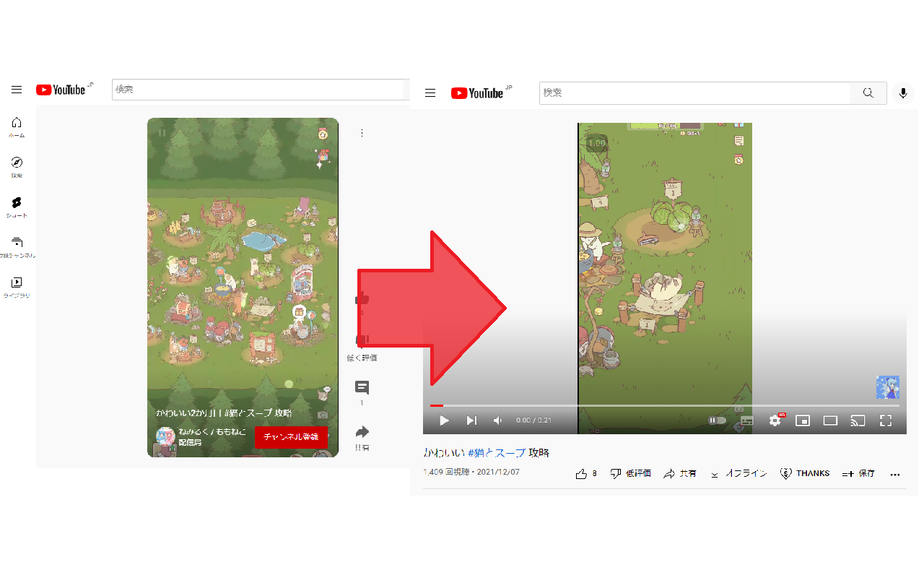The image size is (924, 578).
Task: Open the three-dot menu on the Short
Action: coord(362,132)
